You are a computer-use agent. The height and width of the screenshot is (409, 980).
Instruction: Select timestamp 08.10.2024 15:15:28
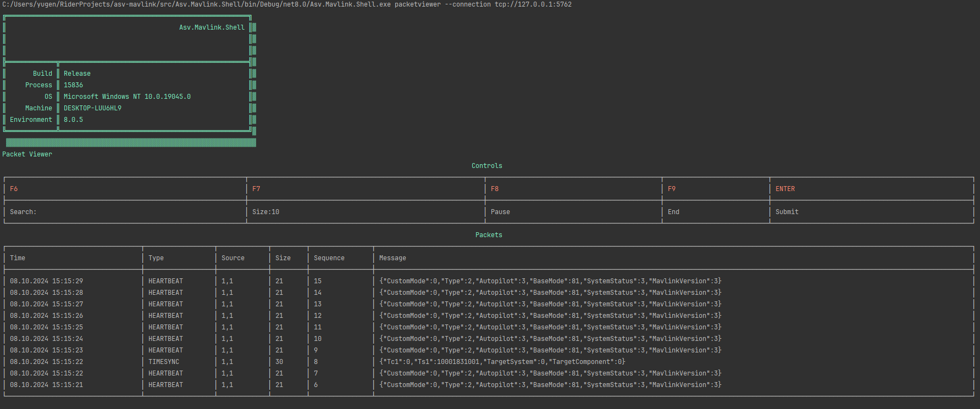point(46,293)
